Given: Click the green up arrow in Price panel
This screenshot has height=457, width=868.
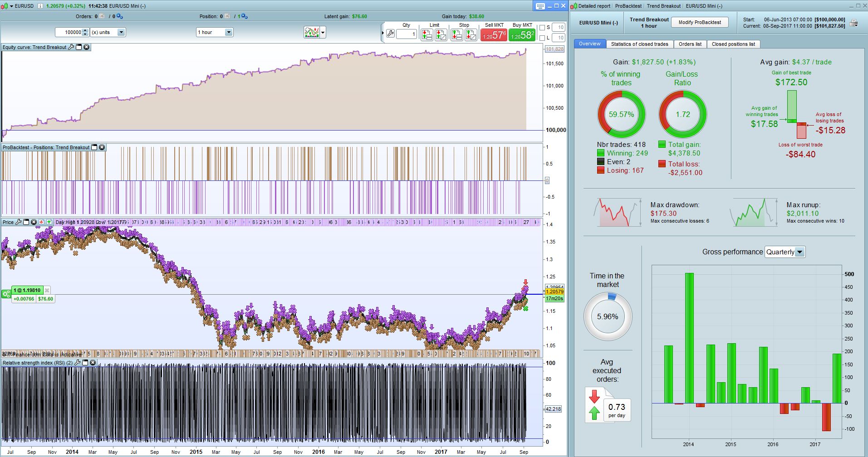Looking at the screenshot, I should [49, 222].
